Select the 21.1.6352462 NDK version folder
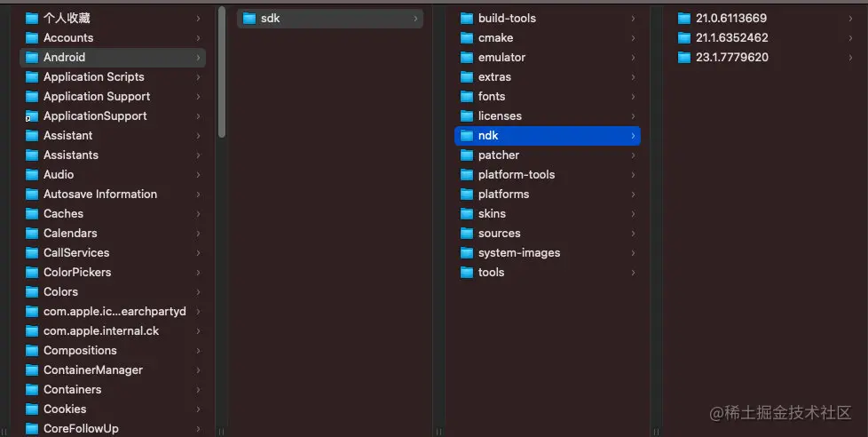 pos(765,37)
